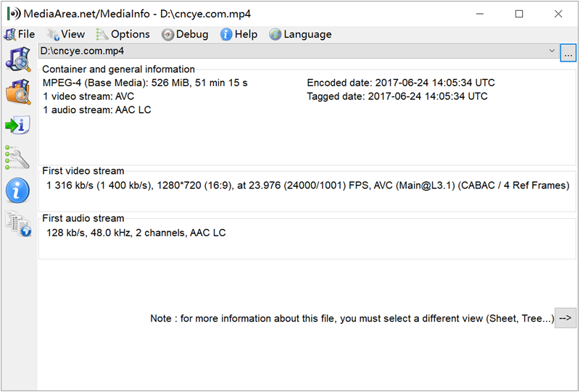Click the Open File sidebar icon
The width and height of the screenshot is (580, 392).
pyautogui.click(x=17, y=60)
